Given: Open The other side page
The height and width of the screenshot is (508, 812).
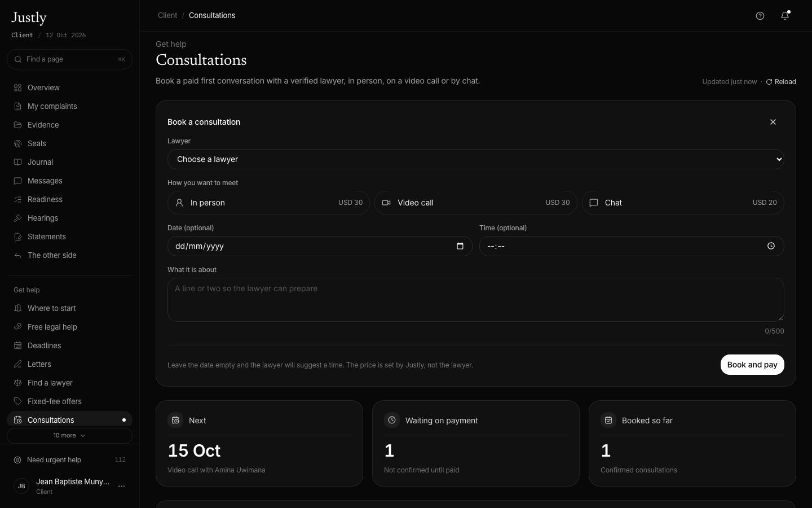Looking at the screenshot, I should pos(69,255).
